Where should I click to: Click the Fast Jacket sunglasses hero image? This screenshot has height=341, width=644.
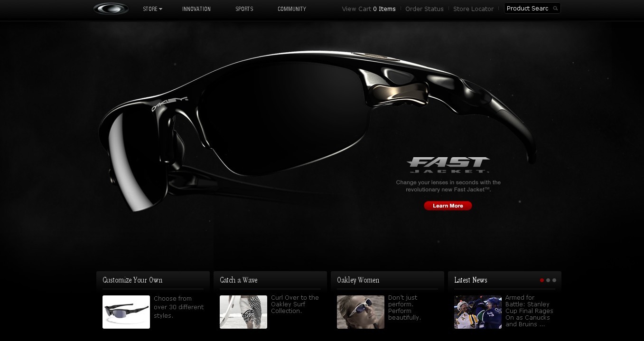pyautogui.click(x=317, y=131)
